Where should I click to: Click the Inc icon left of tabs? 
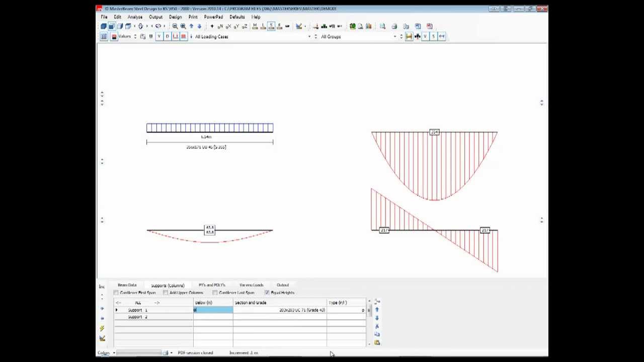[x=102, y=287]
